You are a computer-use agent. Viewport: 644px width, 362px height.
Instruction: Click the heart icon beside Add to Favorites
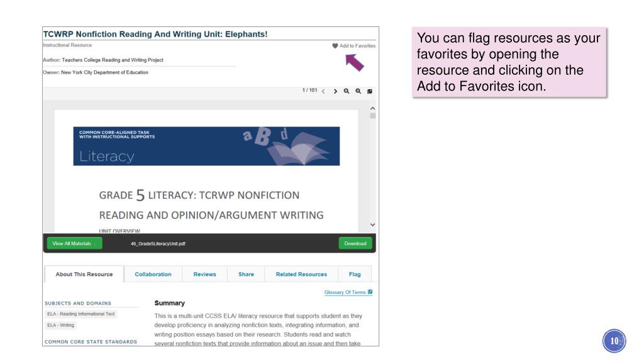335,46
